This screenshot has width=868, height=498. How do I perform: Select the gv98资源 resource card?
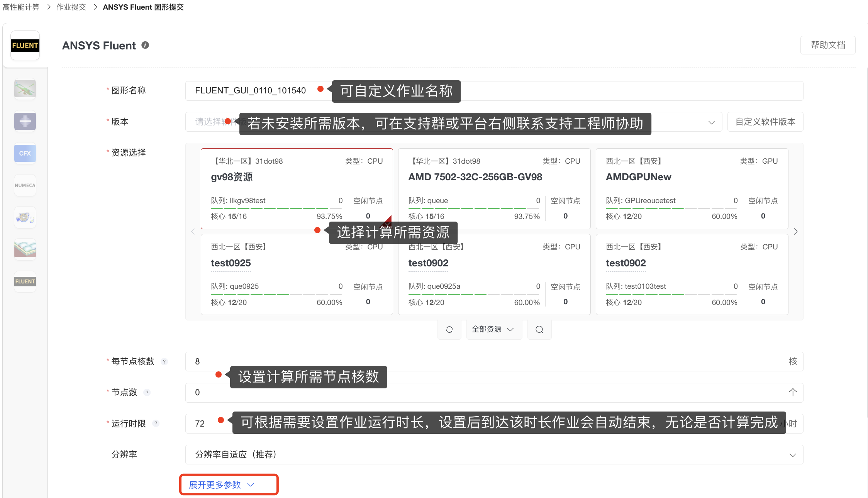click(x=297, y=188)
